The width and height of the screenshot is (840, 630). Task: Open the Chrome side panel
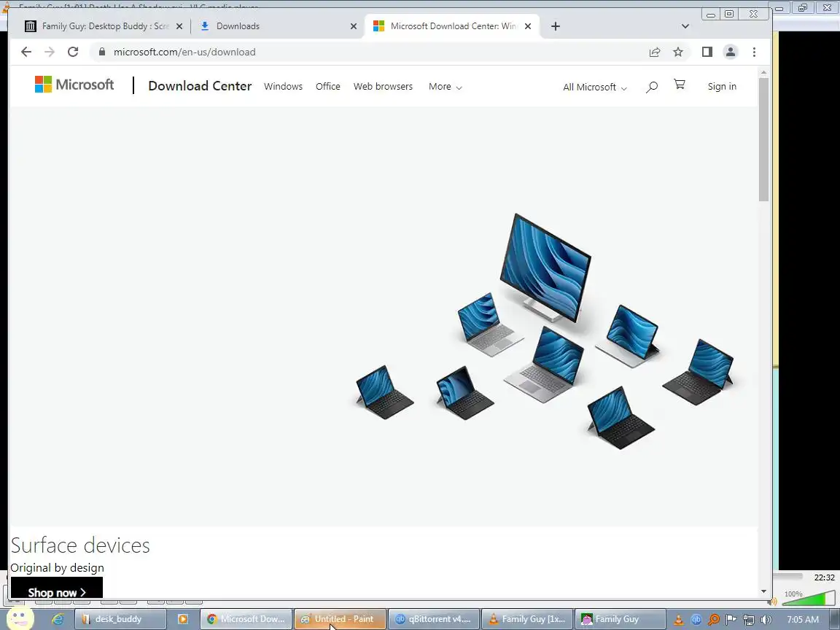pos(707,52)
